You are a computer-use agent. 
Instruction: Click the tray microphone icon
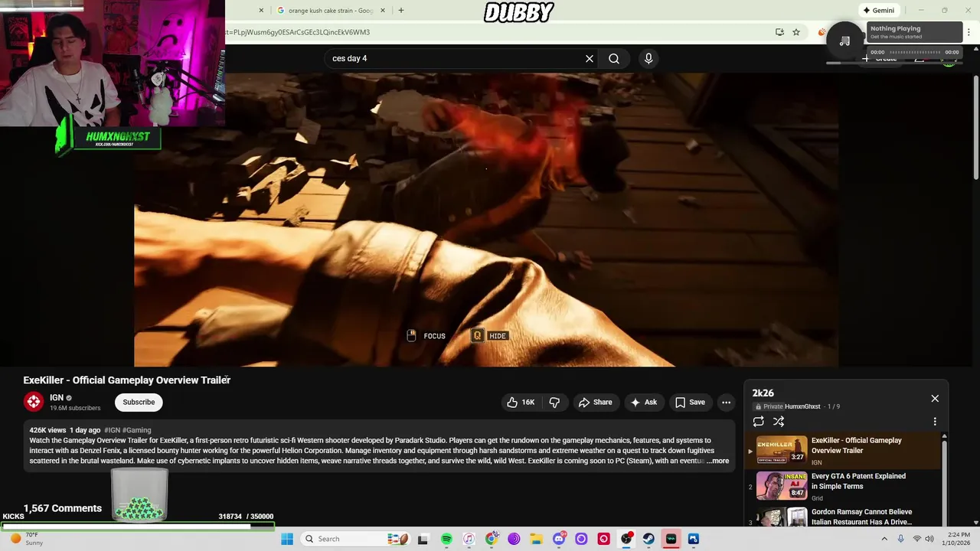(x=900, y=539)
